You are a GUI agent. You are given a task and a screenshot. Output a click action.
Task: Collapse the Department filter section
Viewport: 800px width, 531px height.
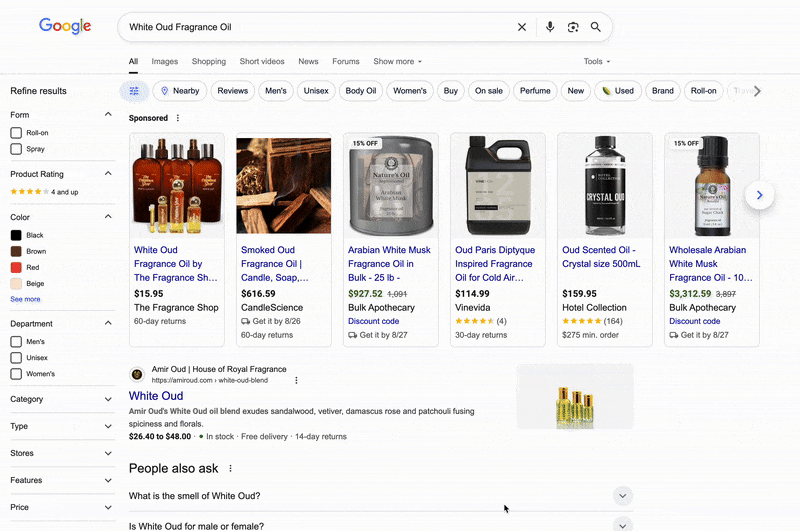[108, 323]
